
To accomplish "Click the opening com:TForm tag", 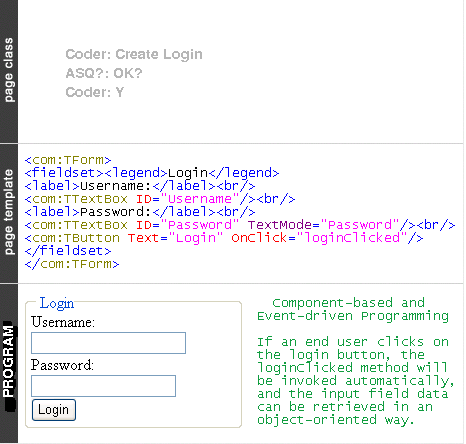I will coord(68,160).
